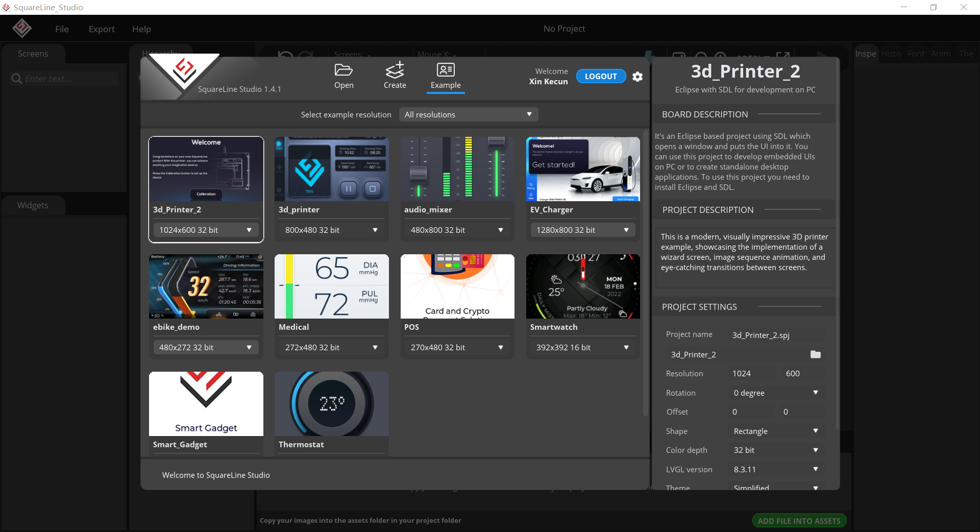Viewport: 980px width, 532px height.
Task: Select the audio_mixer example thumbnail
Action: (x=457, y=169)
